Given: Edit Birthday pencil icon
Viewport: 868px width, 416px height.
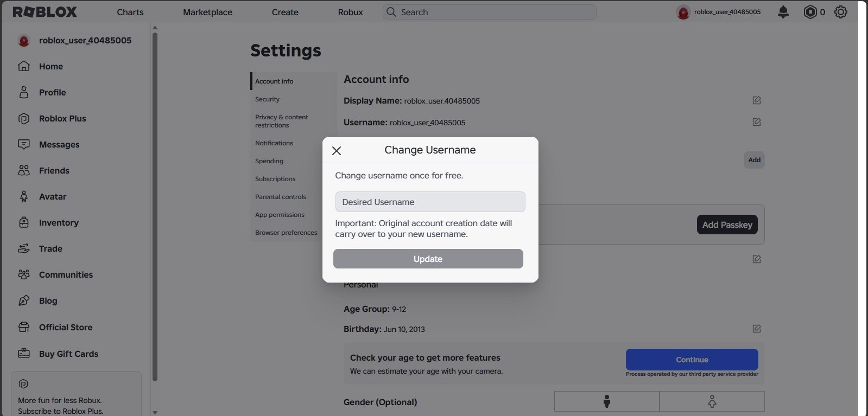Looking at the screenshot, I should [x=757, y=329].
